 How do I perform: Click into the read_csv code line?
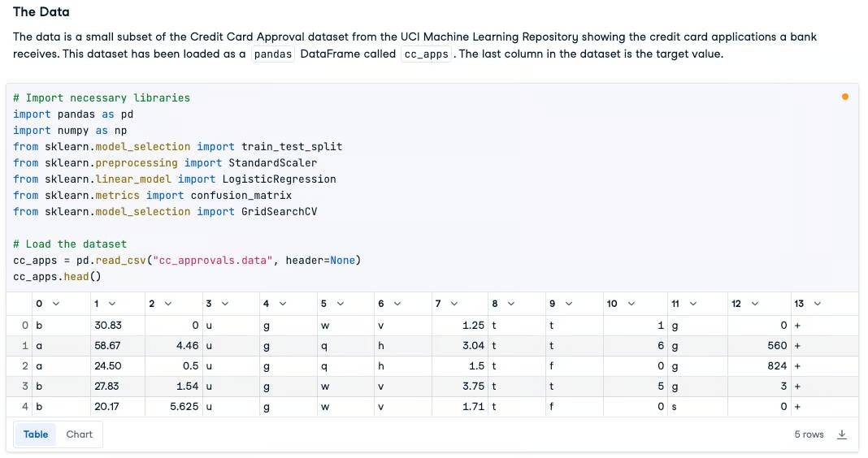(187, 260)
